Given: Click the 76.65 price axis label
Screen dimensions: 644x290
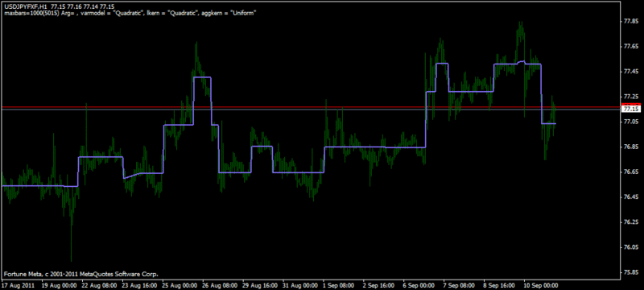Looking at the screenshot, I should click(630, 172).
